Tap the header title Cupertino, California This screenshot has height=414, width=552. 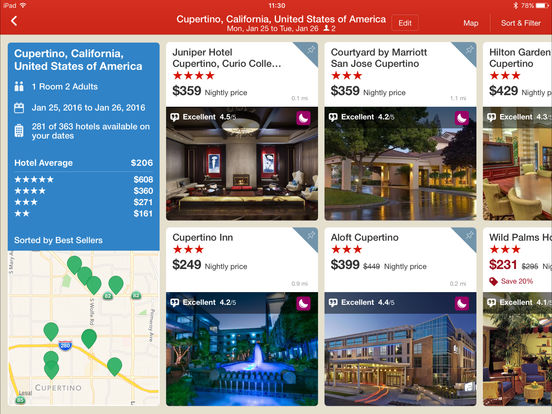[x=281, y=19]
